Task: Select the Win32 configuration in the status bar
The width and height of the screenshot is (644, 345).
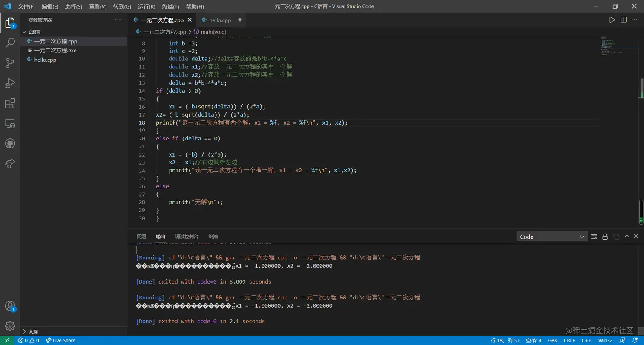Action: tap(605, 340)
